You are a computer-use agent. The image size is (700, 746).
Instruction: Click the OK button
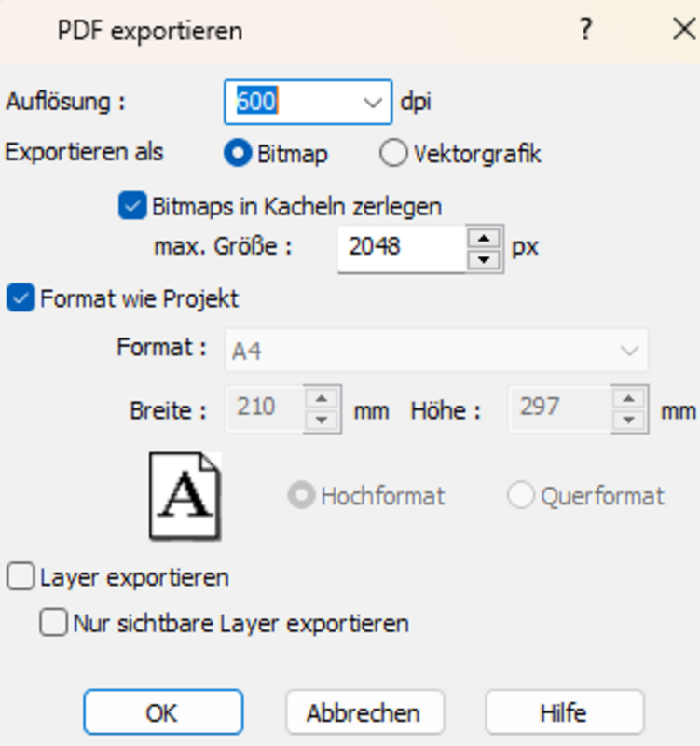click(162, 713)
